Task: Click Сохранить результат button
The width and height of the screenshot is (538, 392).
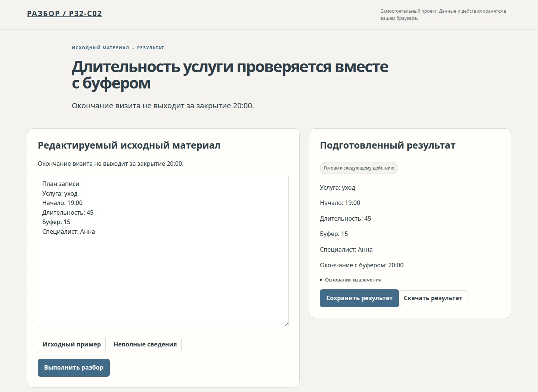Action: point(359,298)
